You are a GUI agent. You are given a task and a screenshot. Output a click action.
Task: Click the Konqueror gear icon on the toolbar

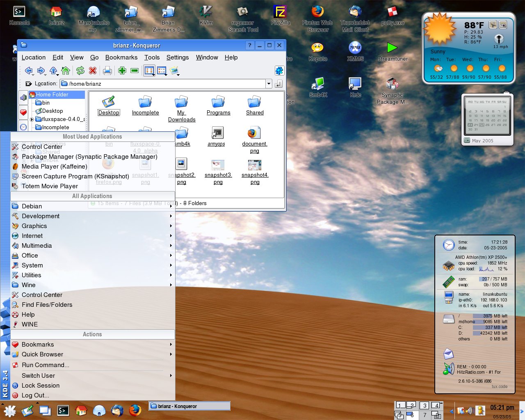coord(279,71)
